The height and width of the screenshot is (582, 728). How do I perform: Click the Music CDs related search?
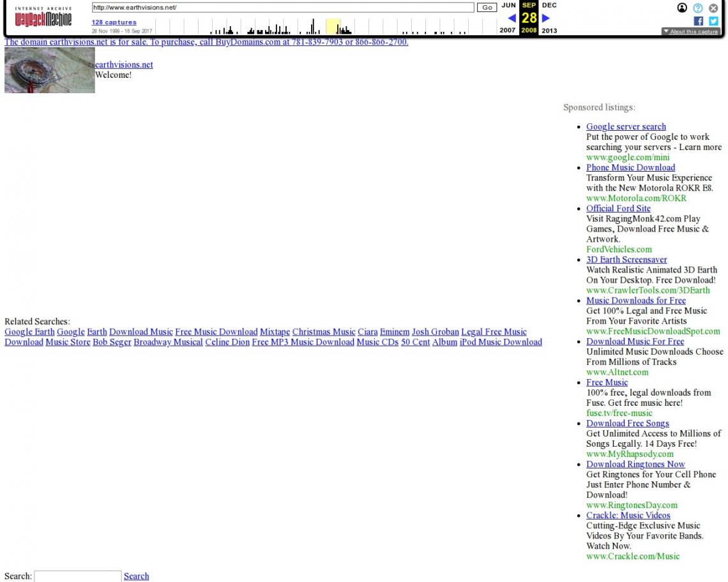click(377, 342)
